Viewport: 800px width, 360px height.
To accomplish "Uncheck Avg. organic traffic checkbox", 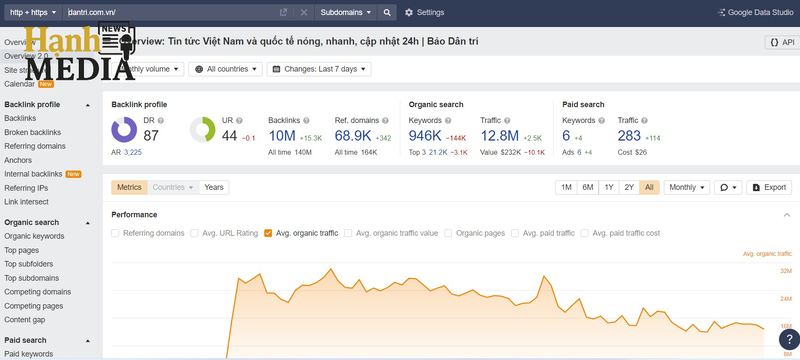I will pos(268,233).
